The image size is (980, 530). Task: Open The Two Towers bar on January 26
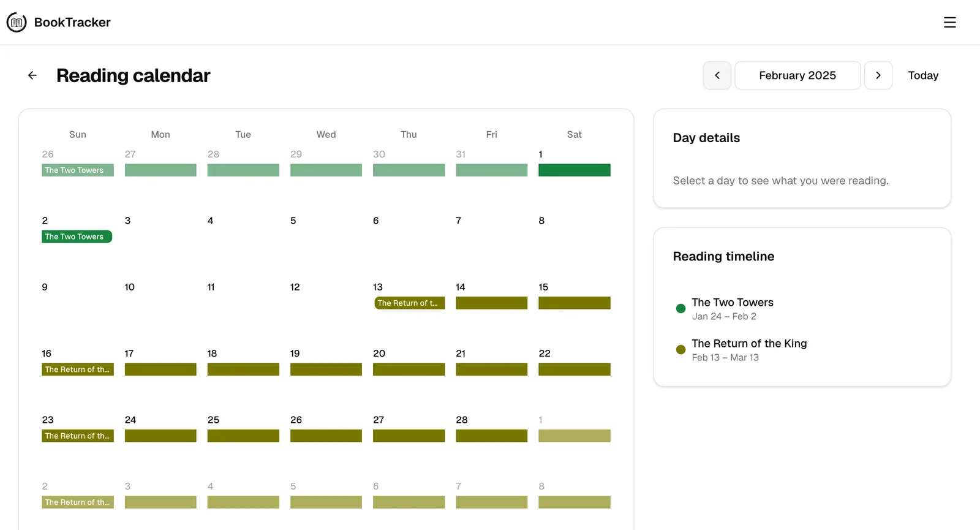click(78, 170)
